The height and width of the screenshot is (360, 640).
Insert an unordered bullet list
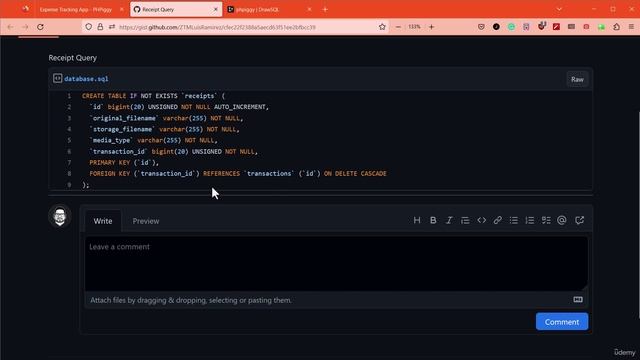(514, 220)
